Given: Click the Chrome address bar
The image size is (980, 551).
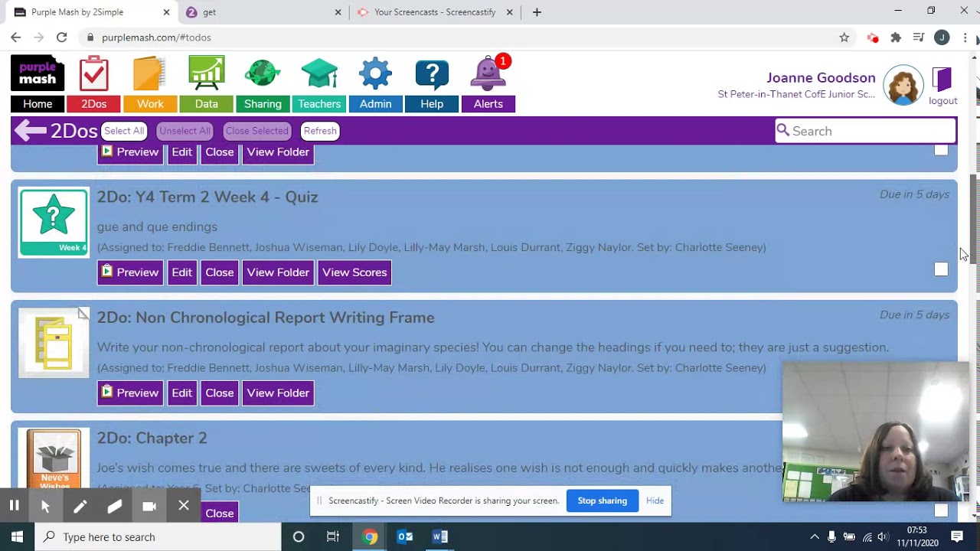Looking at the screenshot, I should [459, 37].
